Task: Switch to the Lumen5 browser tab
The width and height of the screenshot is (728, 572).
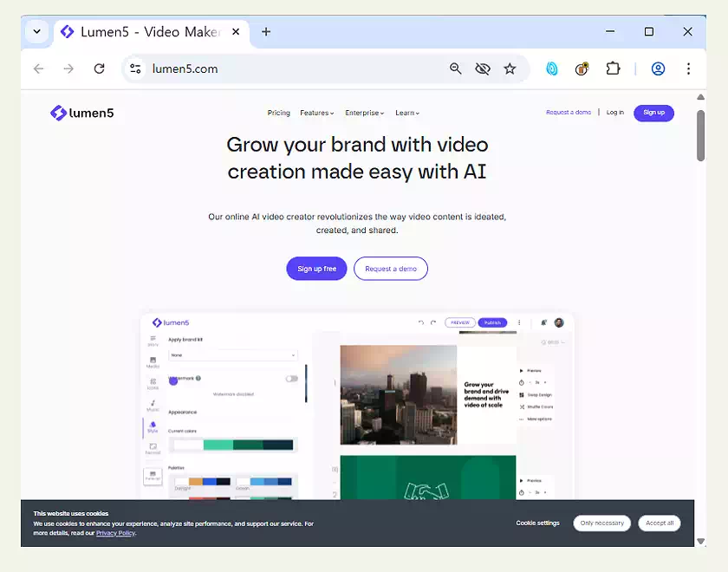Action: click(147, 32)
